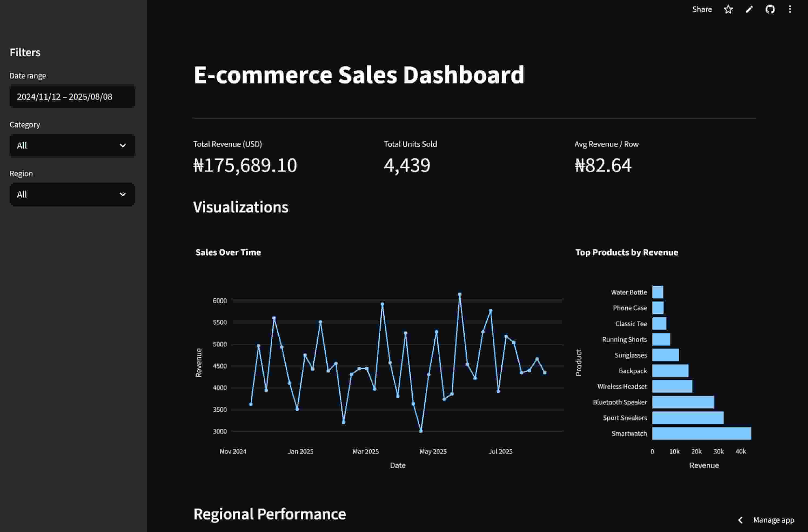Viewport: 808px width, 532px height.
Task: Click the Sport Sneakers revenue bar
Action: pyautogui.click(x=688, y=418)
